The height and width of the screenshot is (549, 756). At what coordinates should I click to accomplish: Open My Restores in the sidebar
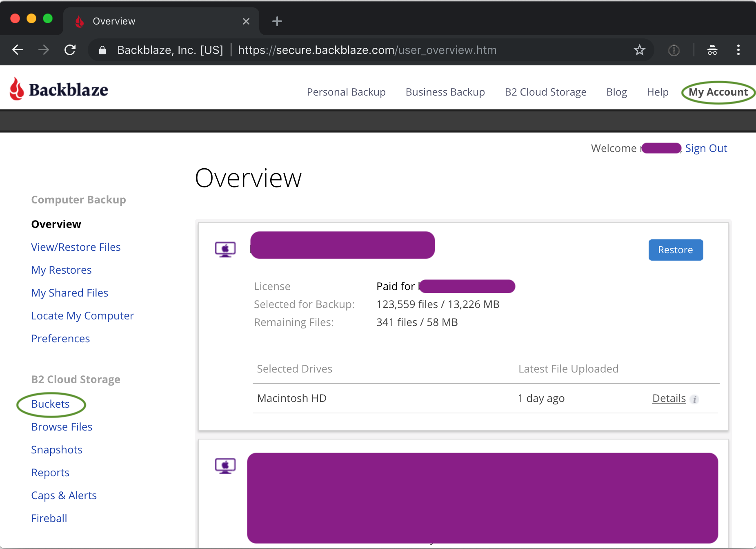(62, 270)
